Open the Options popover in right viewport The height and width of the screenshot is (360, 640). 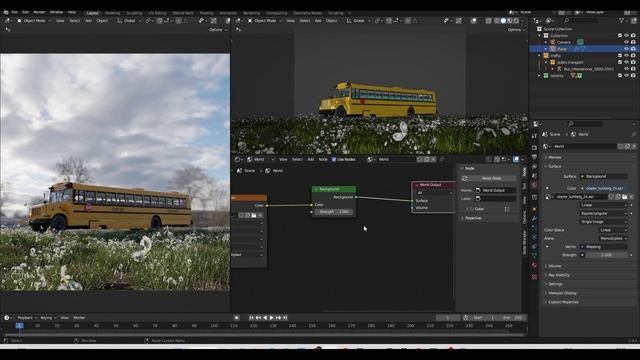[516, 30]
